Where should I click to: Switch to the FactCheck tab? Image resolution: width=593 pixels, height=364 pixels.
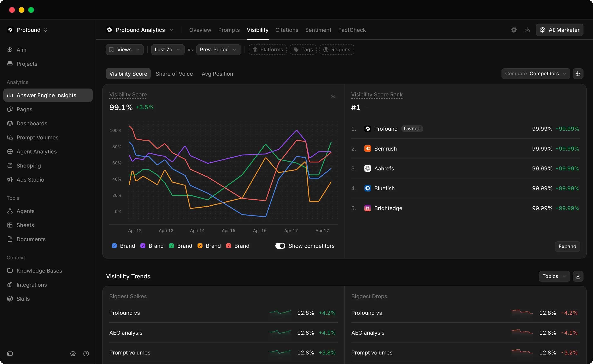pos(352,30)
